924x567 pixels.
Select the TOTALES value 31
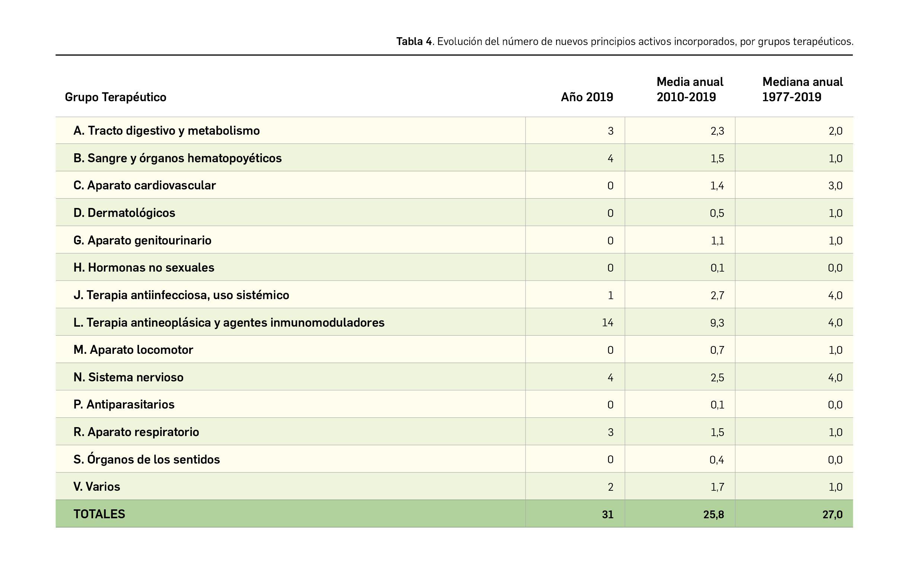coord(608,515)
